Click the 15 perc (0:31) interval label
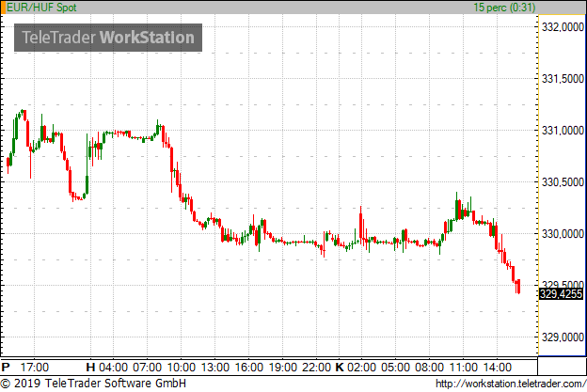This screenshot has width=587, height=392. pyautogui.click(x=504, y=8)
